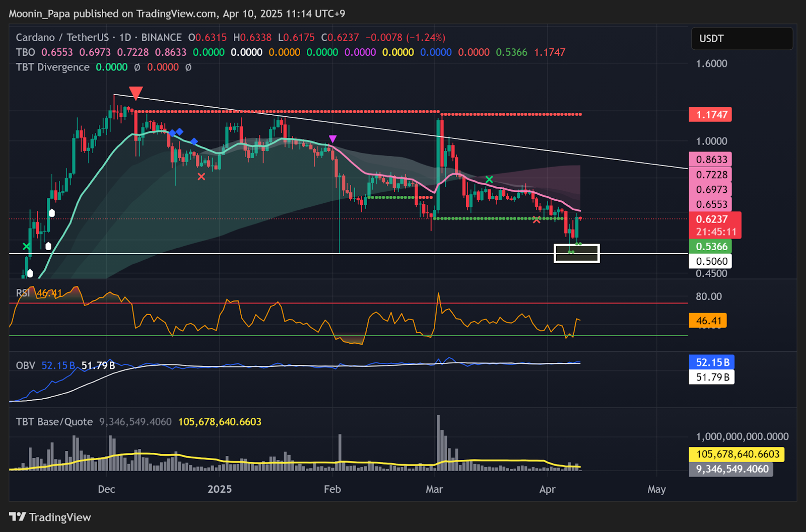
Task: Click the pink 0.8633 price axis label
Action: [x=710, y=160]
